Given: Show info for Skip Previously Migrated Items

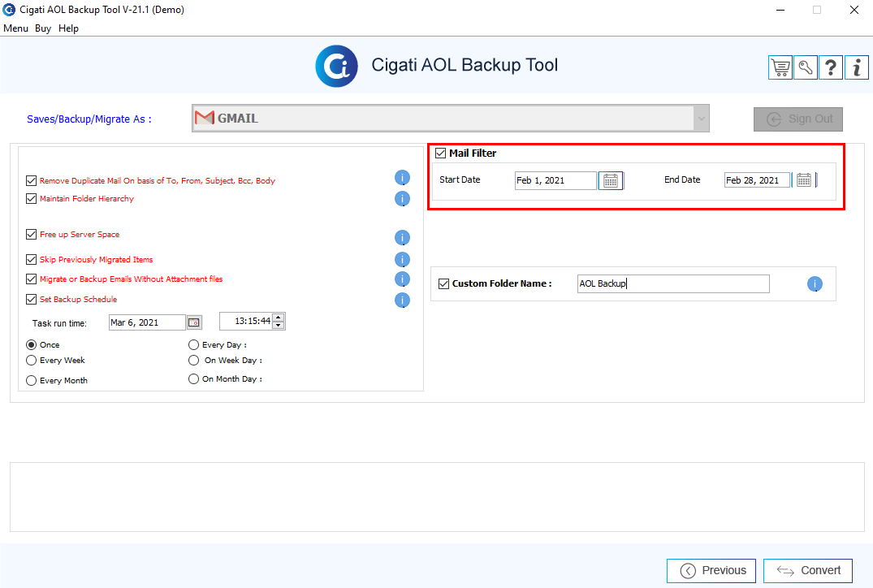Looking at the screenshot, I should (x=402, y=259).
